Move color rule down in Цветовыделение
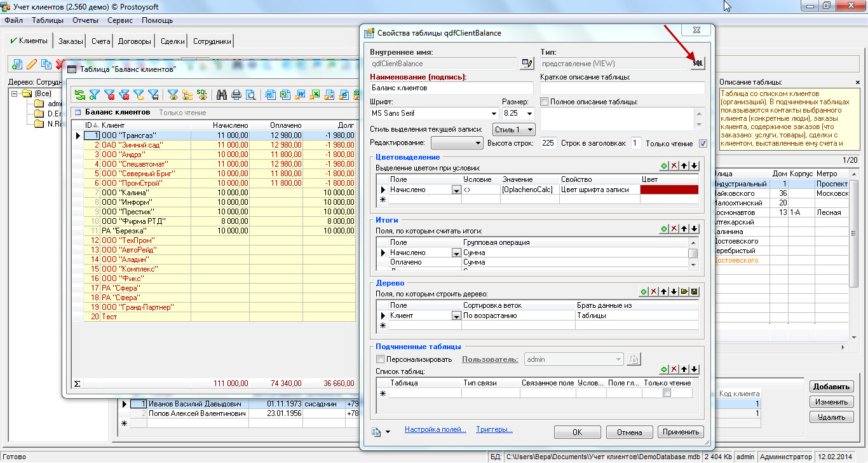Screen dimensions: 868x463 695,166
